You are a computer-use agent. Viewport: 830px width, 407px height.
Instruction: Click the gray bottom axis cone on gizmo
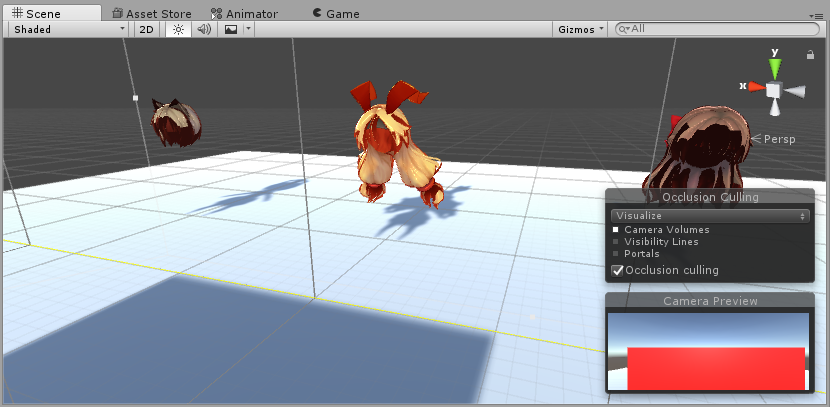(x=774, y=107)
